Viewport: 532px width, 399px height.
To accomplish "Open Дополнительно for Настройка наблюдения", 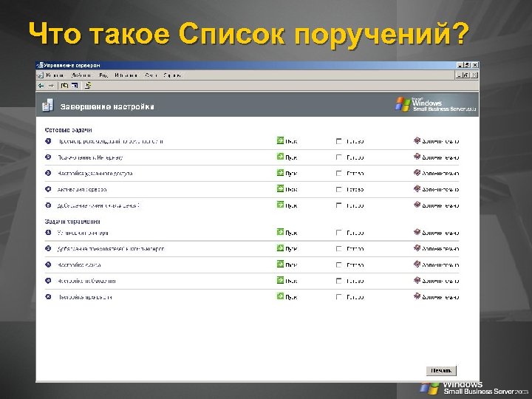I will (x=437, y=281).
